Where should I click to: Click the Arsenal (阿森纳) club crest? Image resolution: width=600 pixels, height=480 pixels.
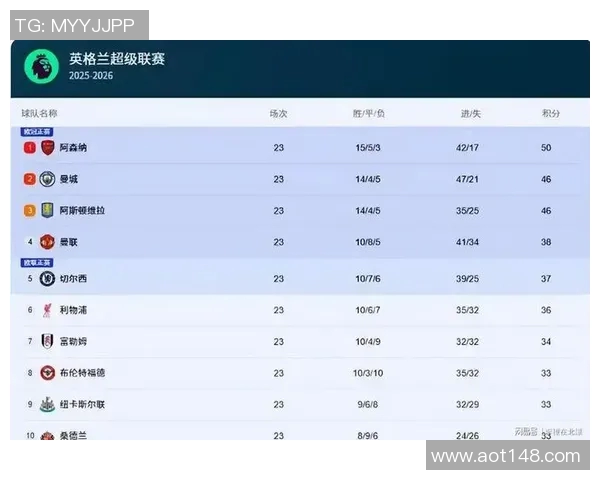[x=47, y=148]
